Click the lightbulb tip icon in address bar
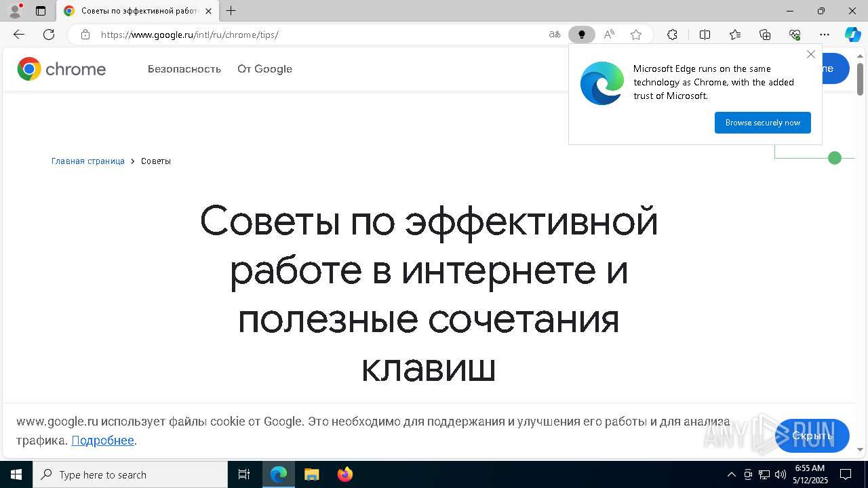Screen dimensions: 868x488 [581, 35]
